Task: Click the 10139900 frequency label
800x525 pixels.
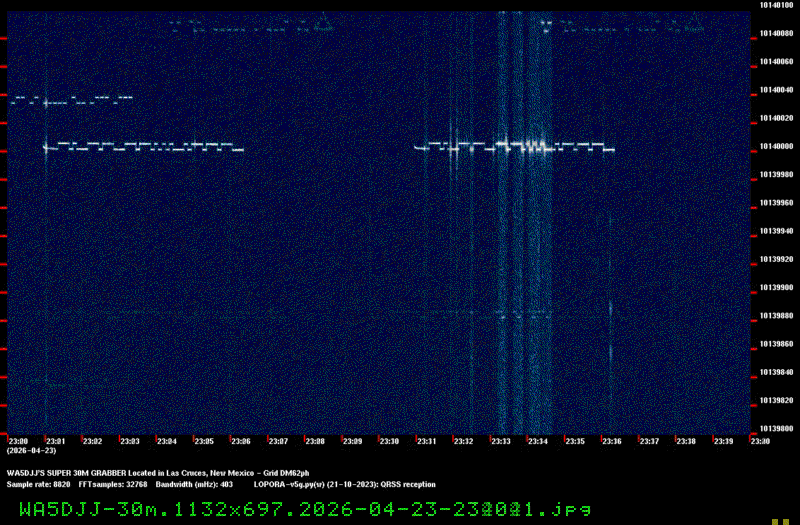Action: click(777, 287)
